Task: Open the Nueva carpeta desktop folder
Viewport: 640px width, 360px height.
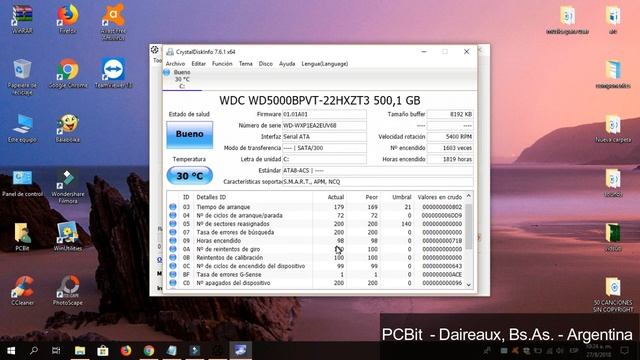Action: click(613, 128)
